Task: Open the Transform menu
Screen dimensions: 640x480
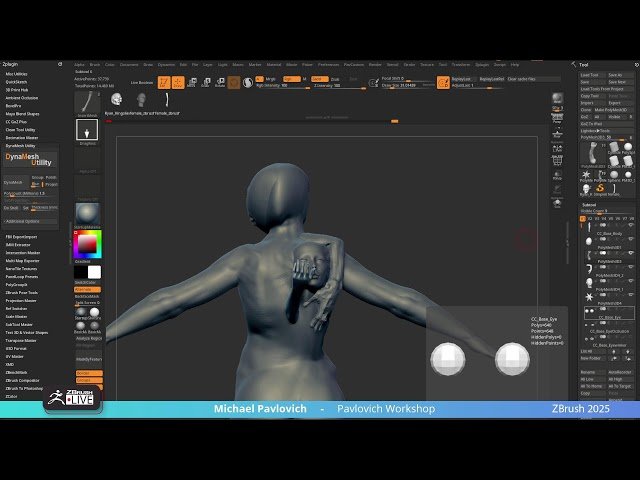Action: pos(461,64)
